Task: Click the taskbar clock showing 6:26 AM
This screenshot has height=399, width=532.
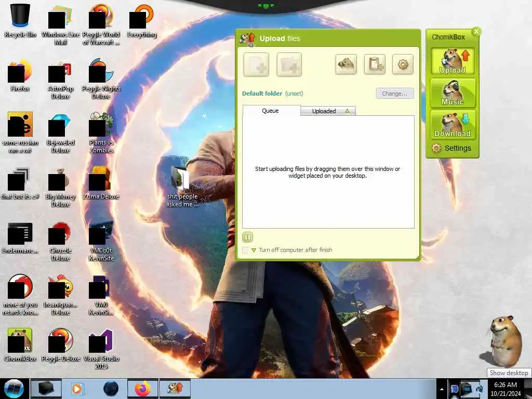Action: point(506,389)
